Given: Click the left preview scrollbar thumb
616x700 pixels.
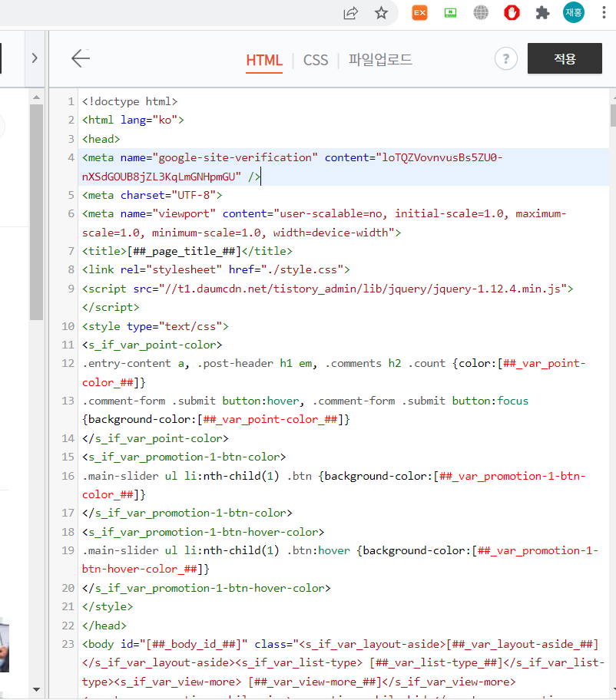Looking at the screenshot, I should [37, 212].
